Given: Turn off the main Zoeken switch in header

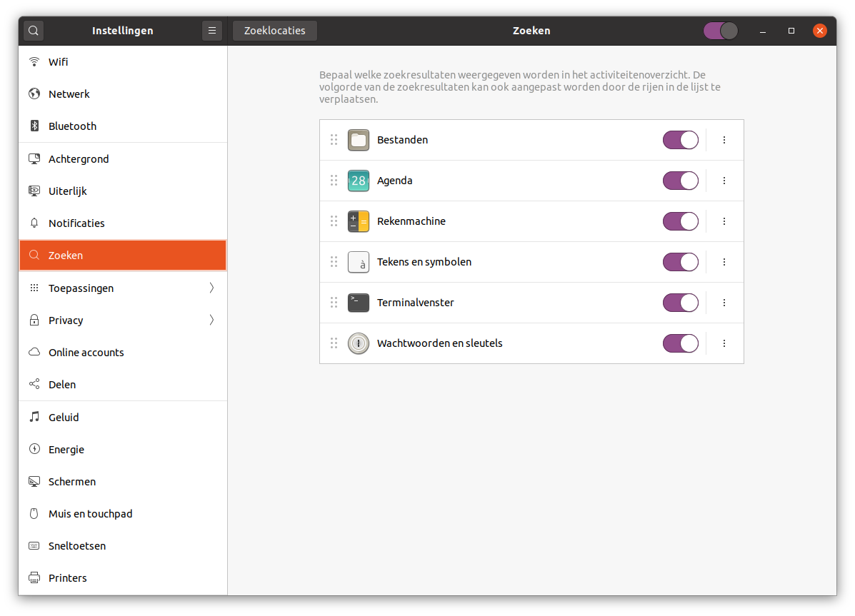Looking at the screenshot, I should coord(720,31).
